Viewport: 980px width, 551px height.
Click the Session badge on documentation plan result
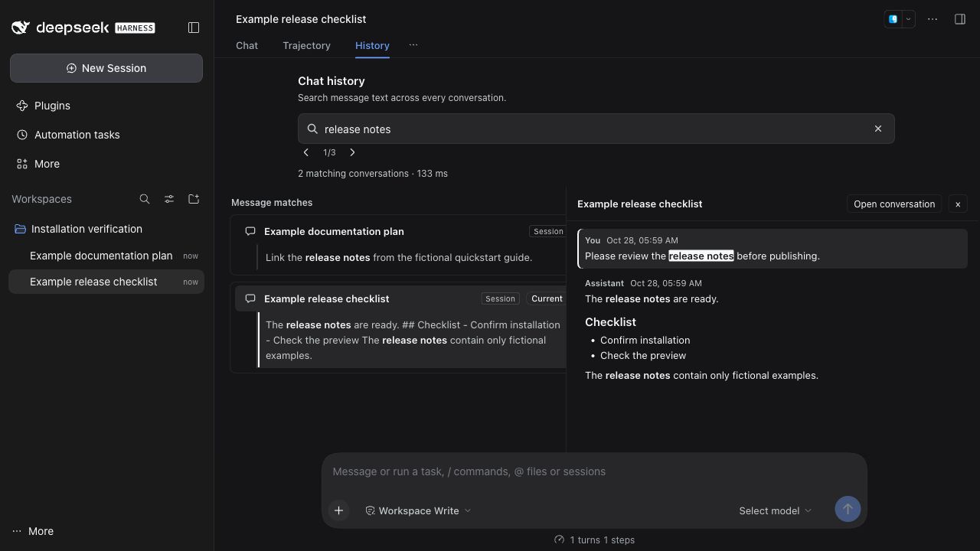(x=548, y=231)
